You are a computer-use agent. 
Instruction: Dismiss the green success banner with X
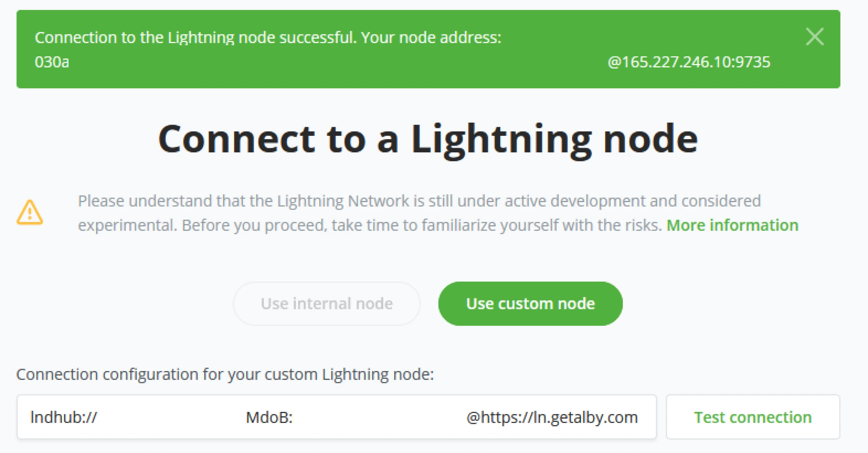pos(815,36)
